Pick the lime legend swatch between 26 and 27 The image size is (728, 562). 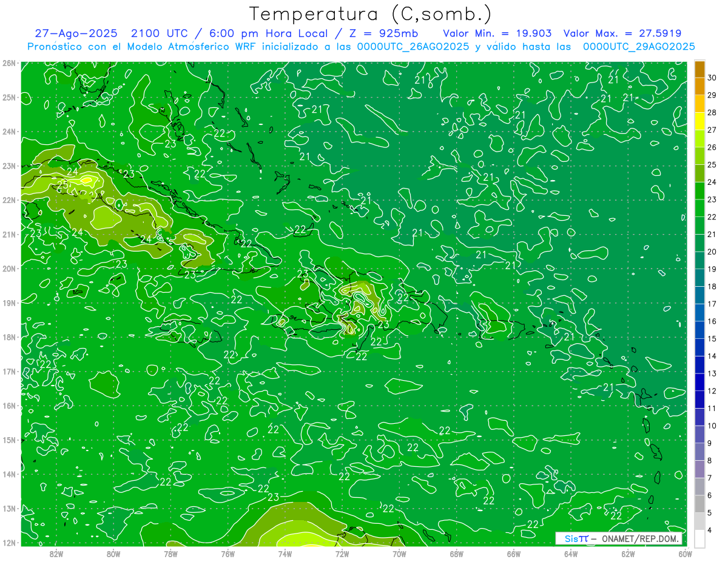pos(699,138)
